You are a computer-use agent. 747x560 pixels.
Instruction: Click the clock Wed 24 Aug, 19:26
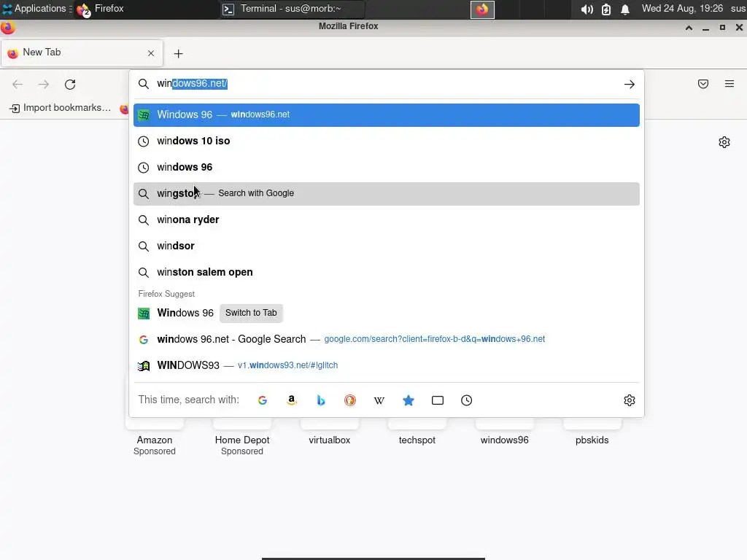coord(682,9)
